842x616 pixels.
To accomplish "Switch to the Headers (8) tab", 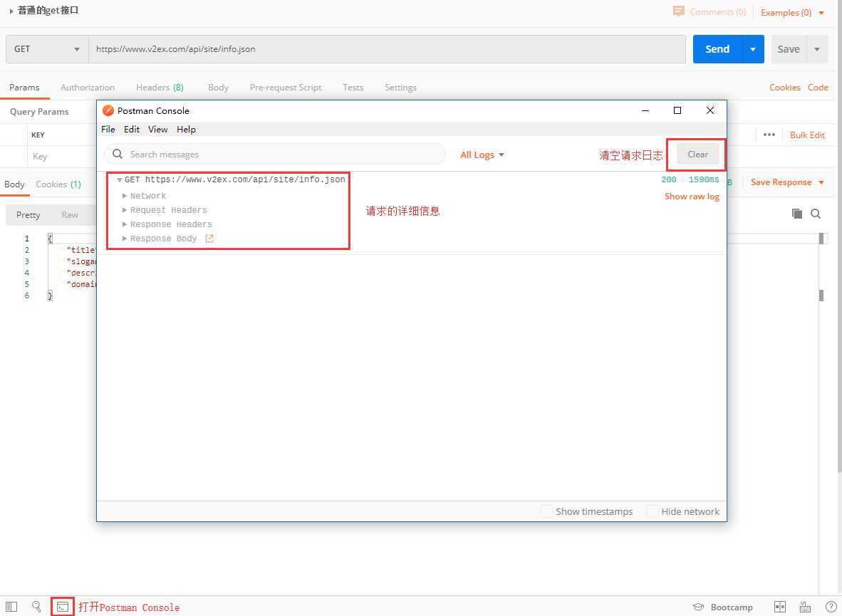I will (x=160, y=87).
